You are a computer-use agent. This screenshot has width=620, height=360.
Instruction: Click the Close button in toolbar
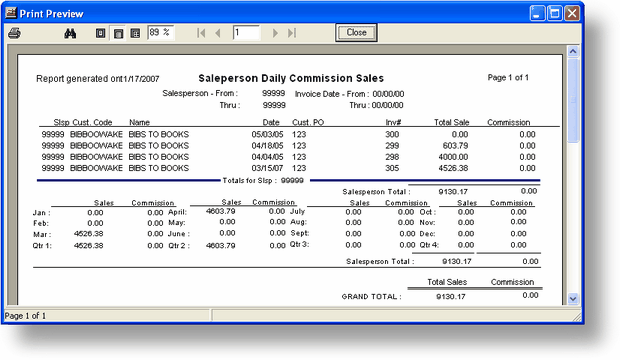click(356, 32)
